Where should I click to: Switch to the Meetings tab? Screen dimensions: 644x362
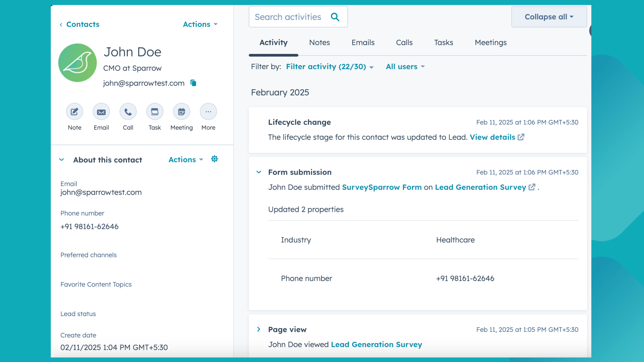coord(490,42)
